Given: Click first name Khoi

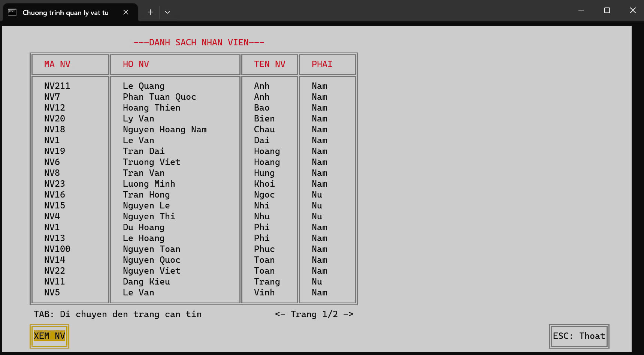Looking at the screenshot, I should coord(264,184).
